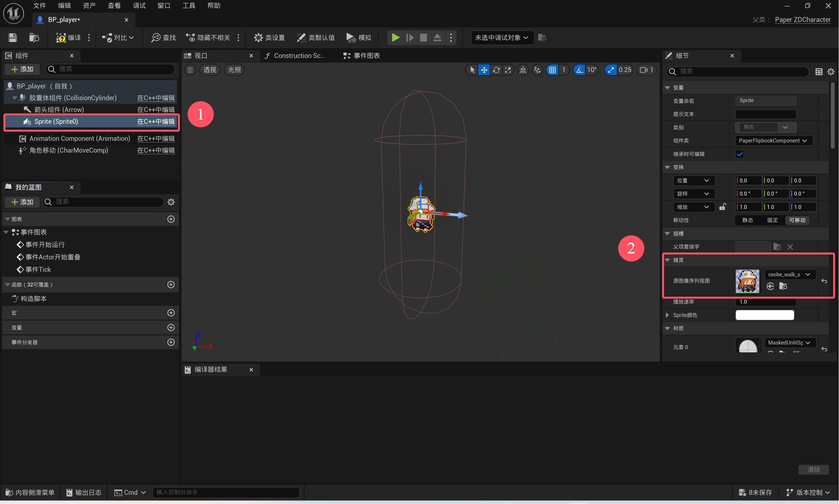Save the blueprint with the floppy disk icon
Image resolution: width=839 pixels, height=504 pixels.
pos(12,38)
